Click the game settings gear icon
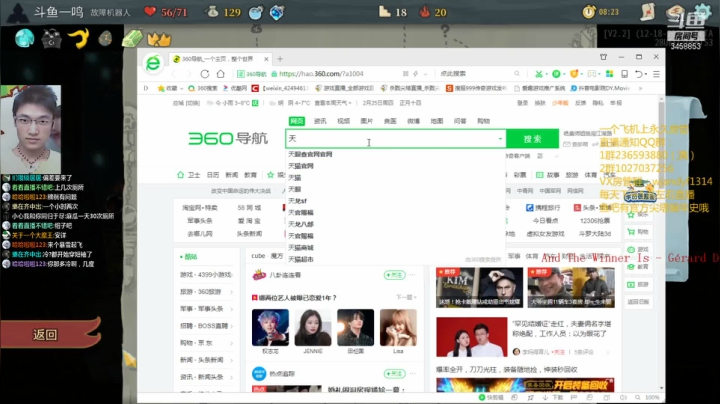This screenshot has width=720, height=404. point(703,11)
